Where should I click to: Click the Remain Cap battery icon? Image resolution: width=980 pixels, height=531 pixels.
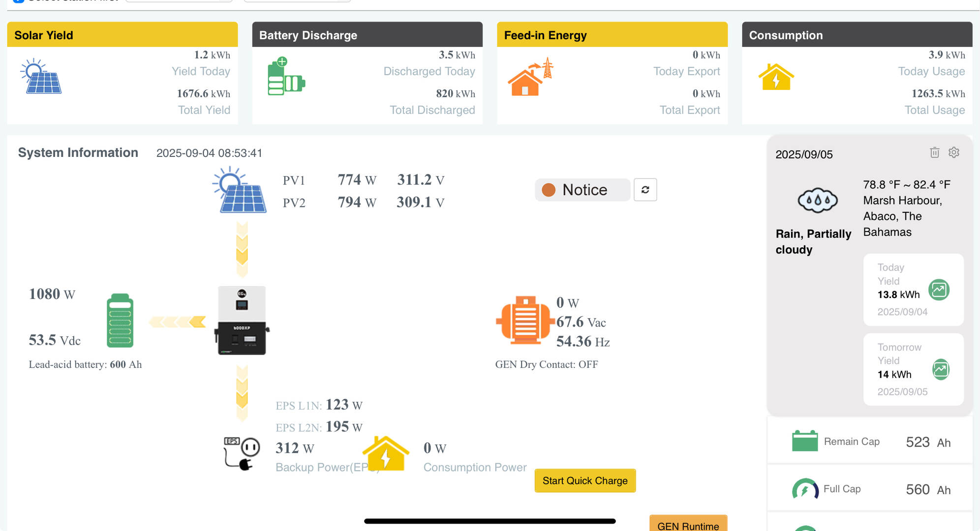(x=804, y=441)
